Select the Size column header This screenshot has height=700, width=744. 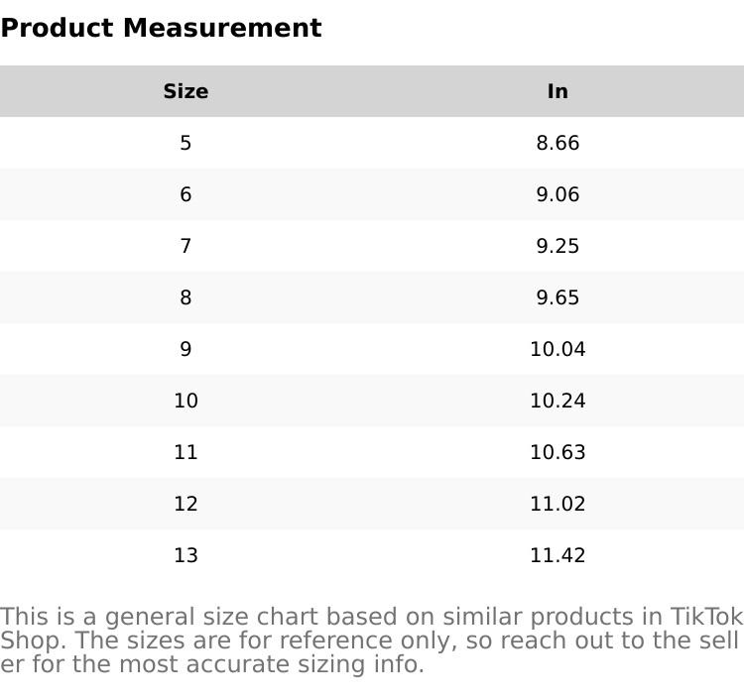[186, 91]
